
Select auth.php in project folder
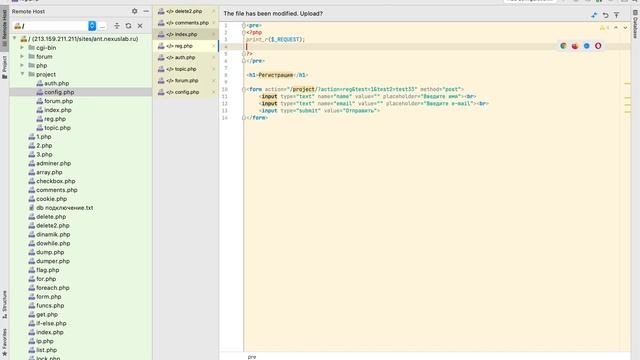tap(53, 83)
